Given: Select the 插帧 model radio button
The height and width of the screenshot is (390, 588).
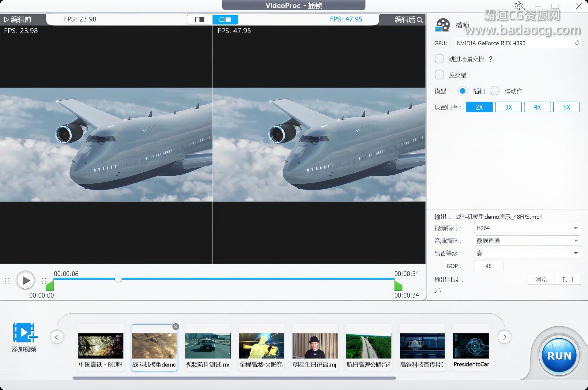Looking at the screenshot, I should (462, 91).
